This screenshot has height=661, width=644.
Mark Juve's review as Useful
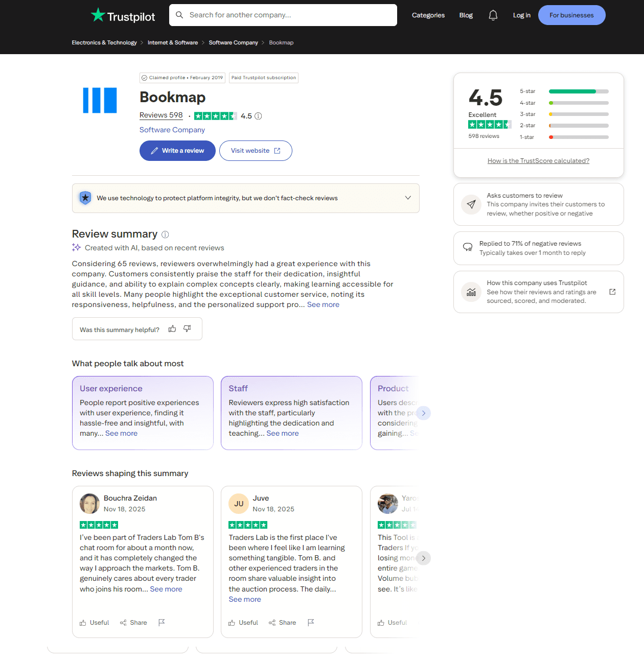[243, 623]
